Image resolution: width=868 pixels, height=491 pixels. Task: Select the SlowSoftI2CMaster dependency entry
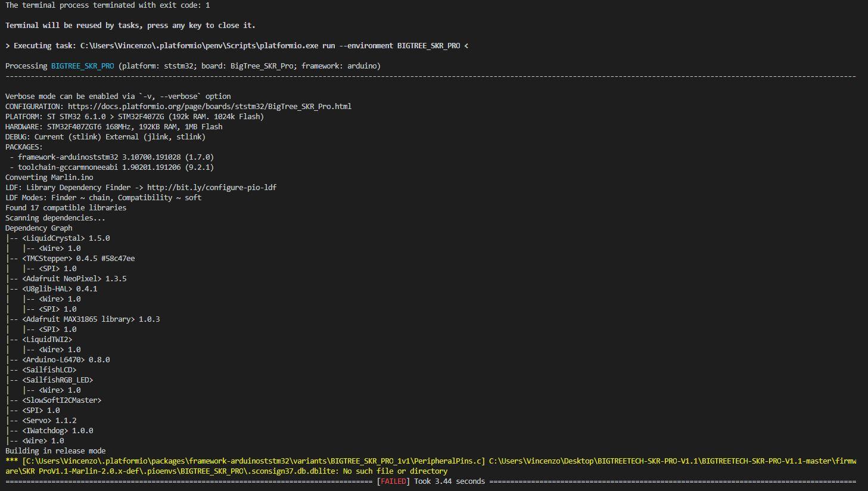tap(61, 400)
